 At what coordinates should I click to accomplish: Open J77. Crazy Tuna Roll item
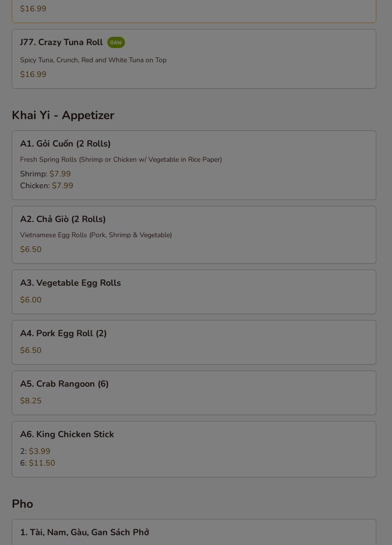point(194,59)
